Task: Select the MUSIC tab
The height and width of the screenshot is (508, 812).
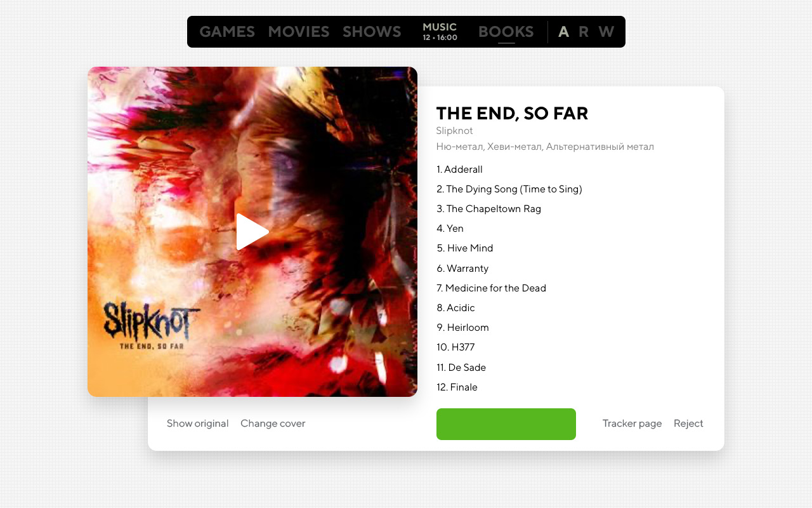Action: tap(440, 32)
